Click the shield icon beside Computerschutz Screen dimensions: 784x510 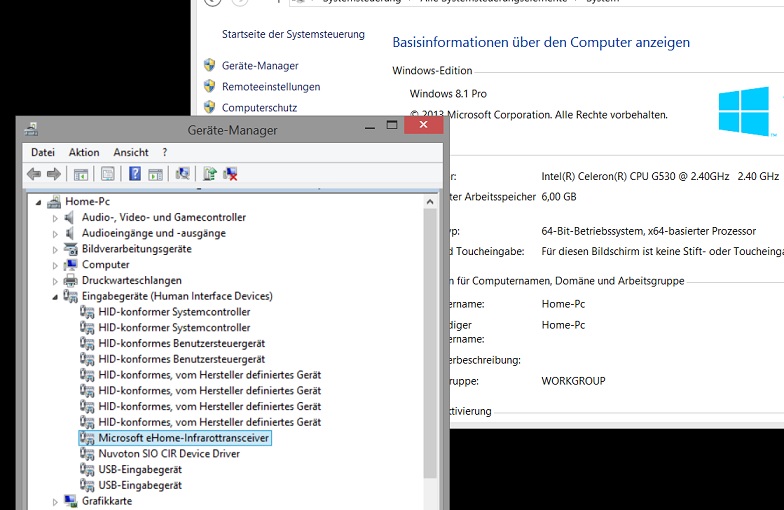210,107
